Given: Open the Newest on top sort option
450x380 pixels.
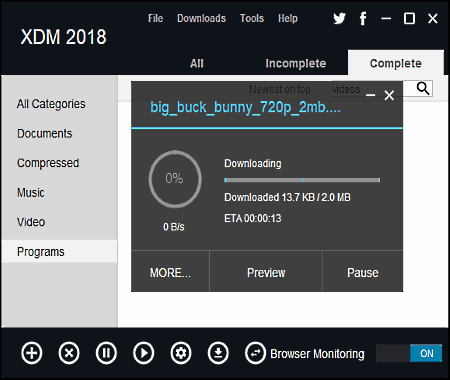Looking at the screenshot, I should point(280,89).
